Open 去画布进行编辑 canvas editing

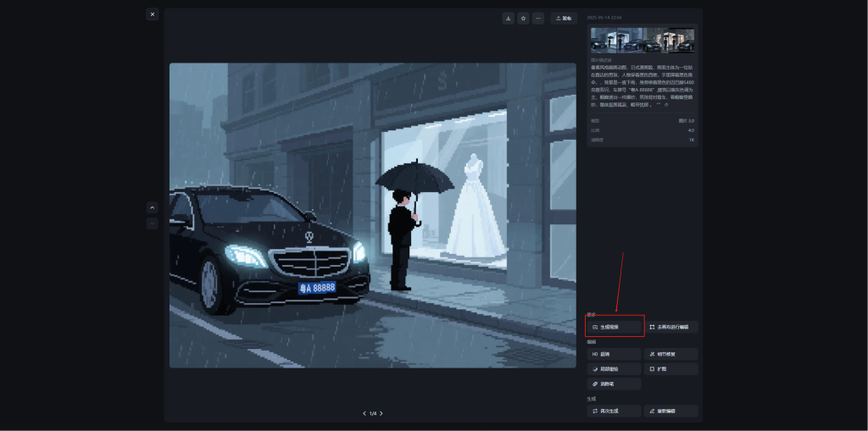[x=671, y=327]
